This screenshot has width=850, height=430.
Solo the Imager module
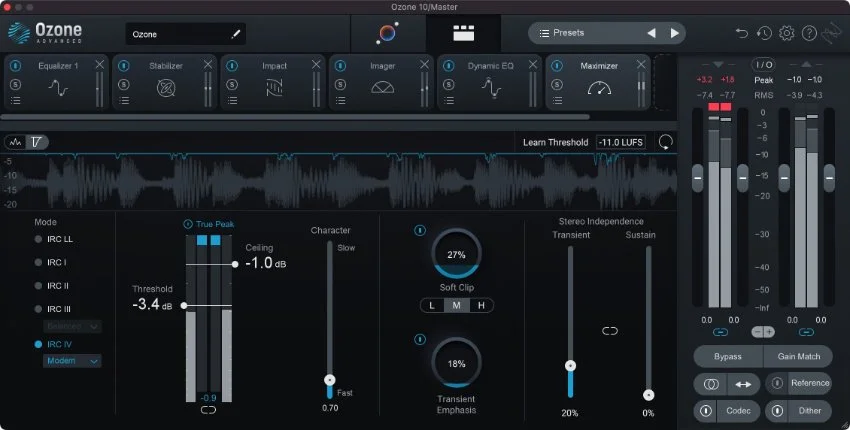340,85
